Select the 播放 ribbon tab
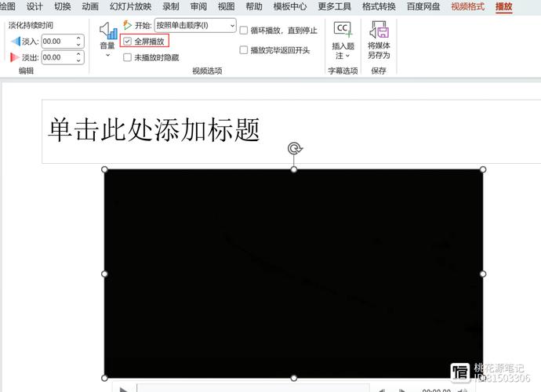 point(503,6)
